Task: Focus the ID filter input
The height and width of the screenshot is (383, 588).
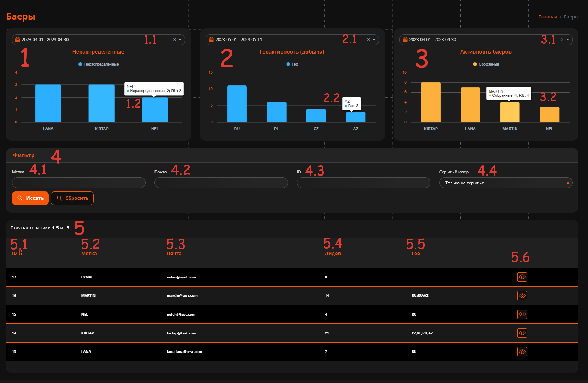Action: [x=364, y=183]
